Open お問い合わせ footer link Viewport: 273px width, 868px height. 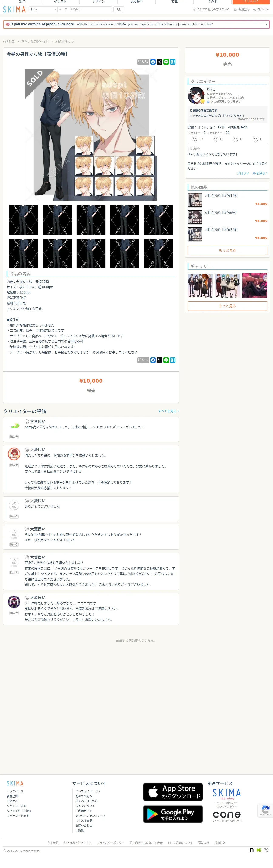84,826
